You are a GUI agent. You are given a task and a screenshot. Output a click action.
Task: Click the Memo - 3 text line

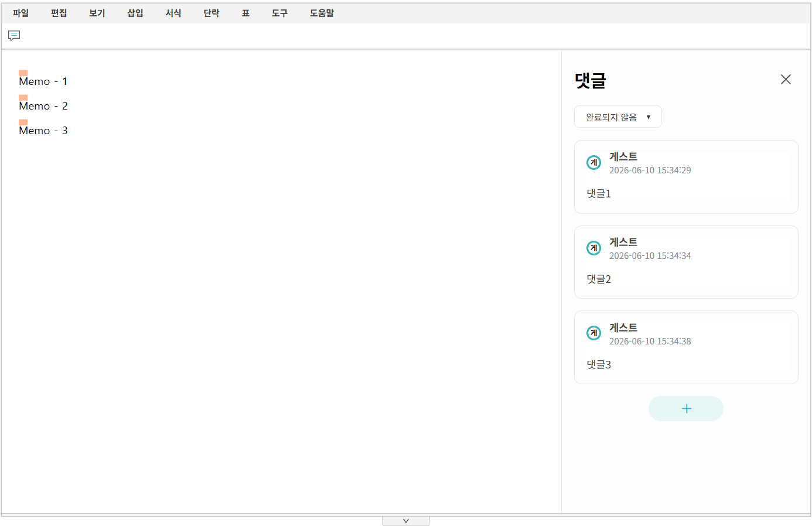[x=43, y=131]
